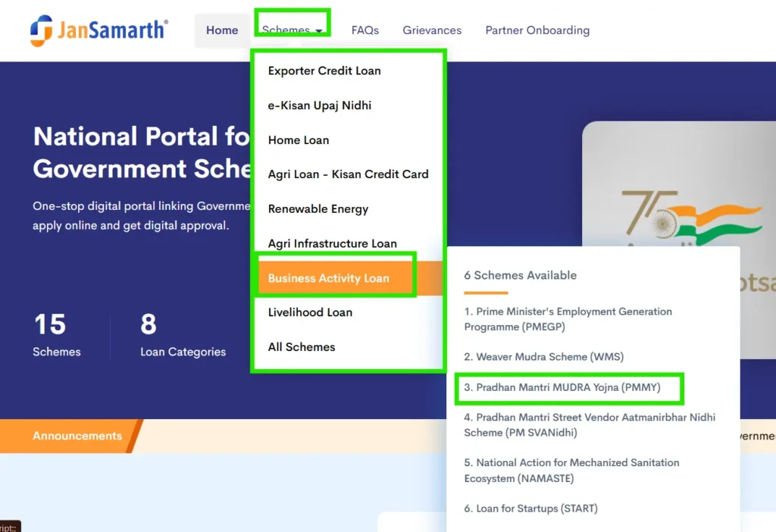Open Partner Onboarding page
The image size is (776, 532).
coord(537,30)
